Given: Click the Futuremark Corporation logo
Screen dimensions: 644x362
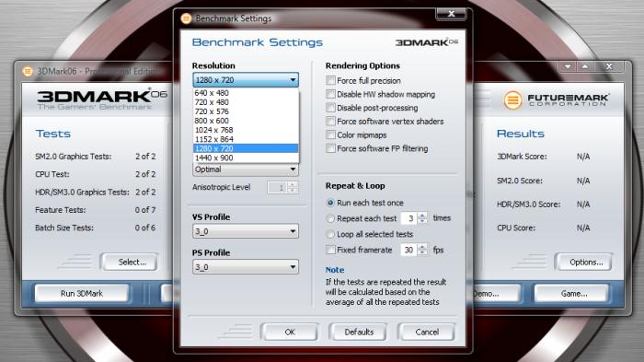Looking at the screenshot, I should pos(556,100).
